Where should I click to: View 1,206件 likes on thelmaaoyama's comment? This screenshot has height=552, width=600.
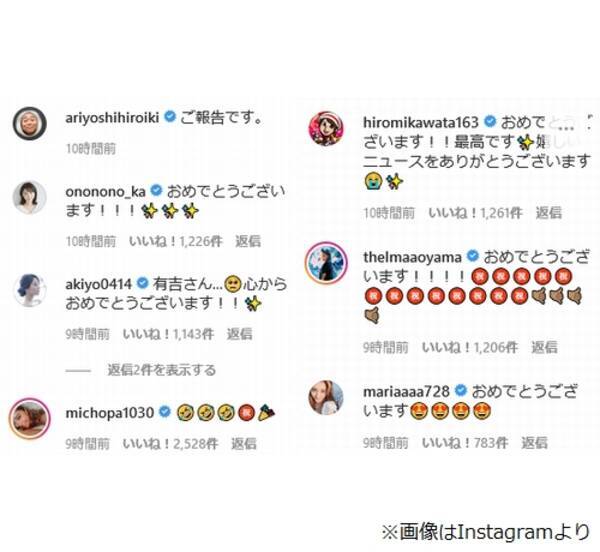(470, 347)
